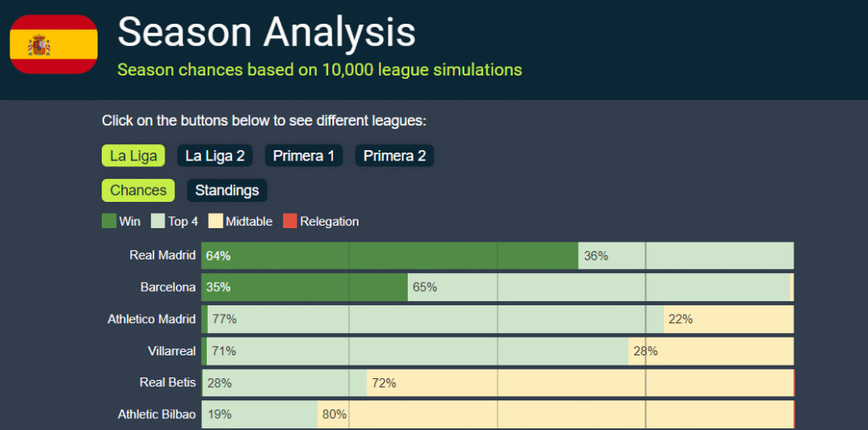Click the light green Top 4 legend swatch

tap(157, 221)
